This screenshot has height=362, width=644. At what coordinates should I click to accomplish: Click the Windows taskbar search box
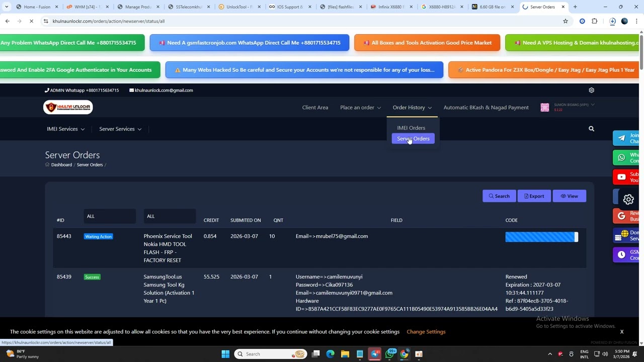coord(271,354)
